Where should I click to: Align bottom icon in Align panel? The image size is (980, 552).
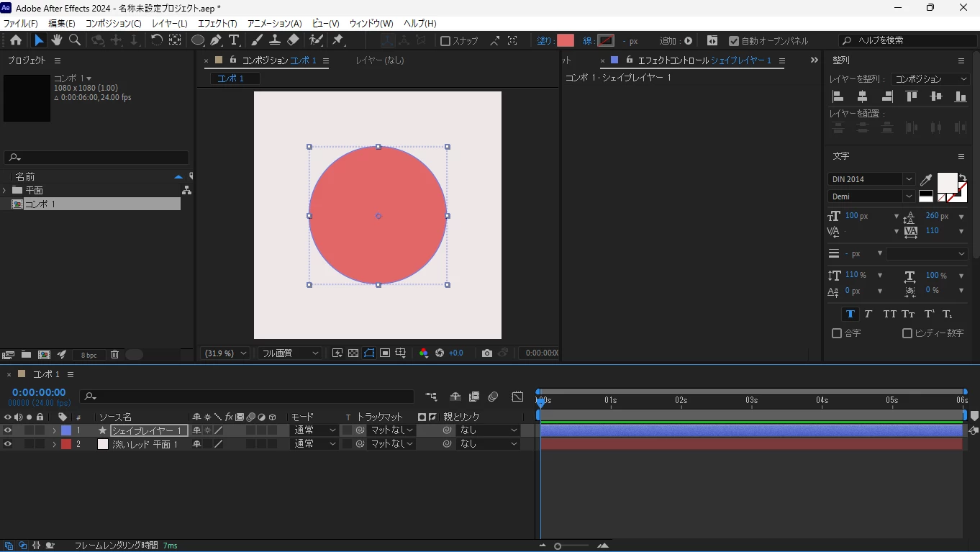(x=961, y=96)
